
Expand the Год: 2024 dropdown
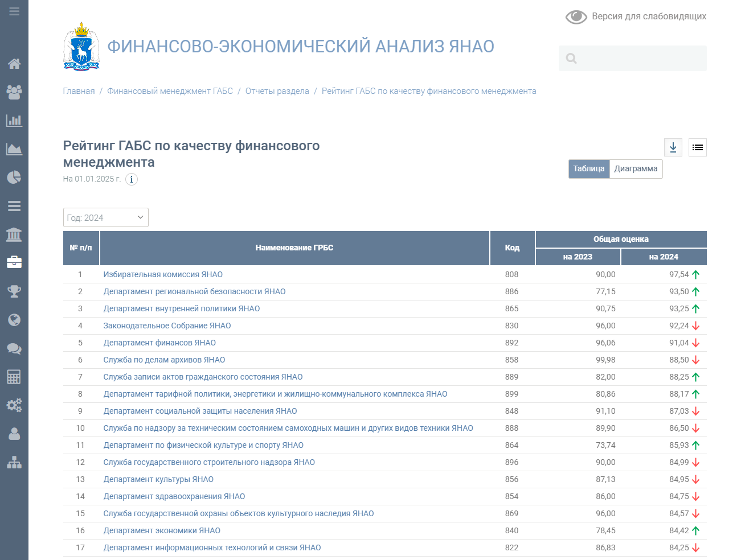[x=105, y=217]
